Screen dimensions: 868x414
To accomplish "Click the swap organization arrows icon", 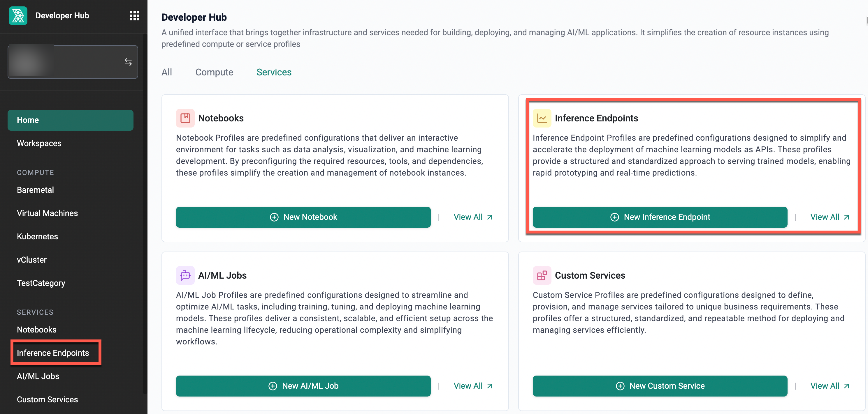I will pyautogui.click(x=128, y=62).
